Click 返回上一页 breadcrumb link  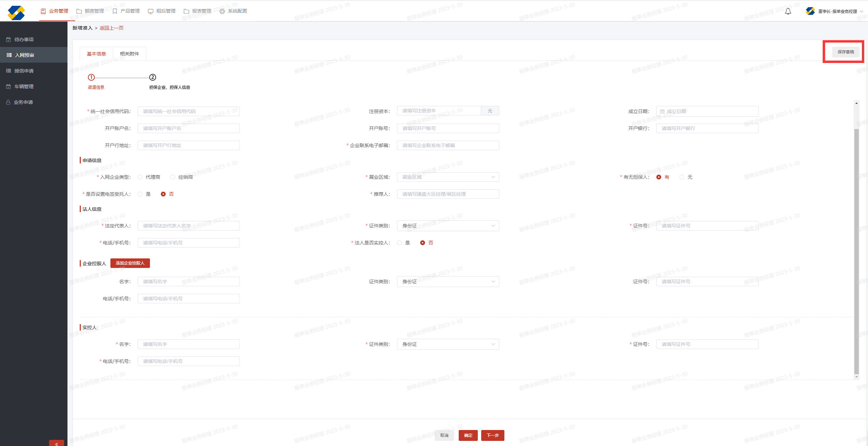pyautogui.click(x=111, y=28)
